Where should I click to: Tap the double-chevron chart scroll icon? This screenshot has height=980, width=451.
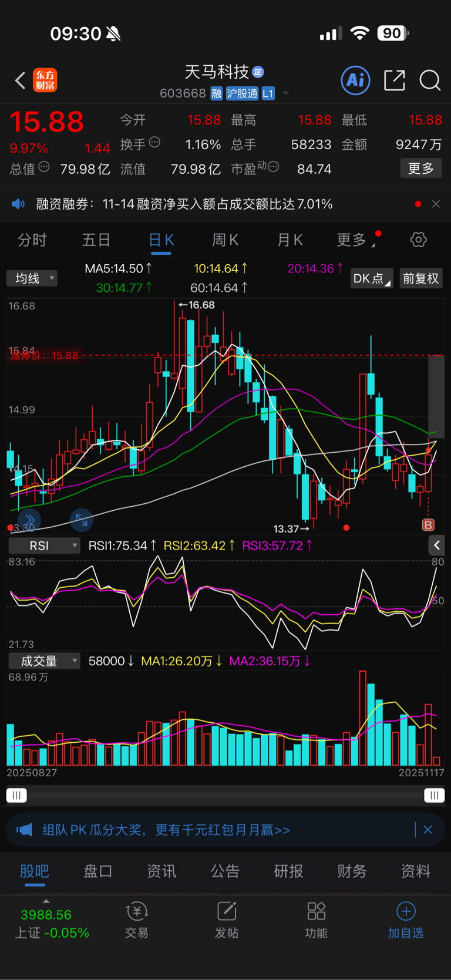coord(29,520)
